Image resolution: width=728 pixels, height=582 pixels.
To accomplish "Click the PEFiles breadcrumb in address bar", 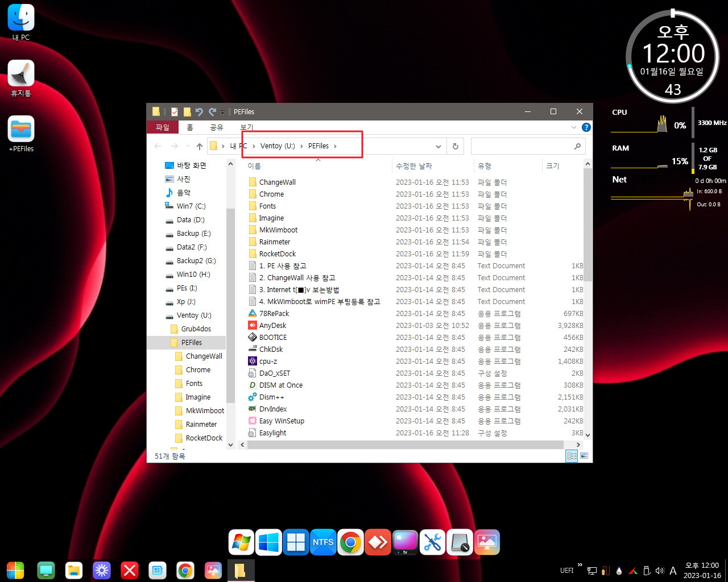I will (x=318, y=146).
